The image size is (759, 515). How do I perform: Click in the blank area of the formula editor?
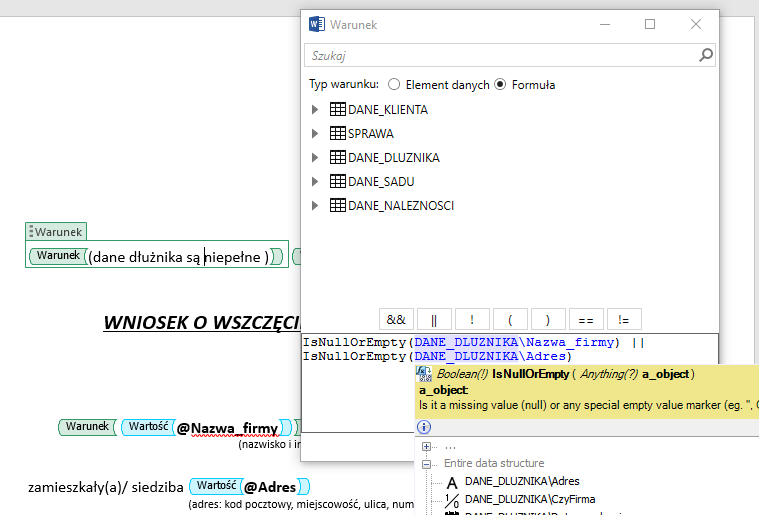coord(357,397)
